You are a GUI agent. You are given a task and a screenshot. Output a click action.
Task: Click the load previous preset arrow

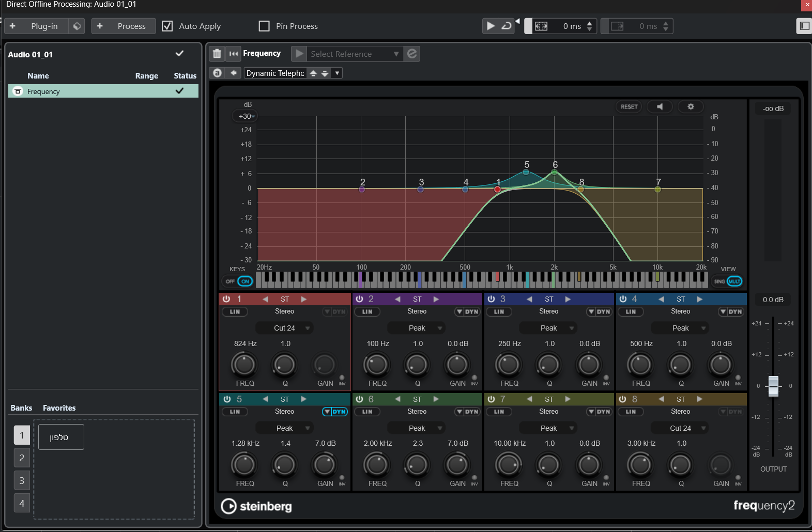[x=313, y=73]
